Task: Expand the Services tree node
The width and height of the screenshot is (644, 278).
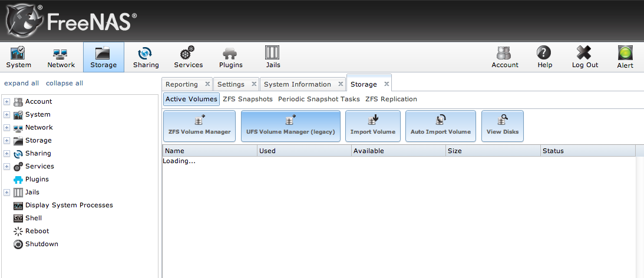Action: [6, 166]
